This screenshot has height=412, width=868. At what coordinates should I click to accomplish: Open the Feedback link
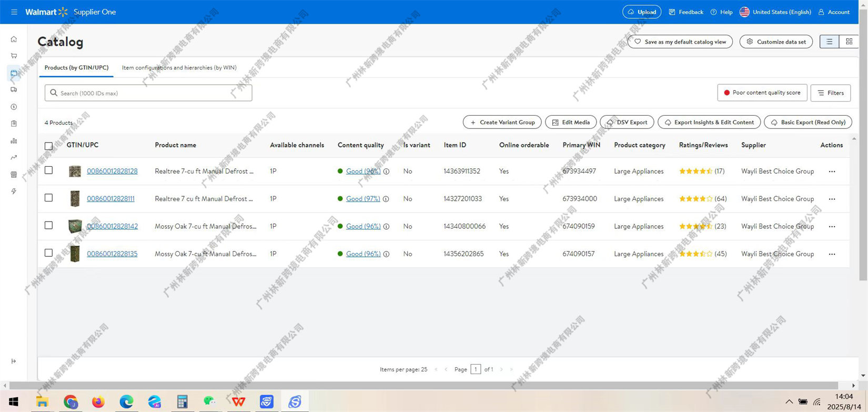(x=686, y=12)
